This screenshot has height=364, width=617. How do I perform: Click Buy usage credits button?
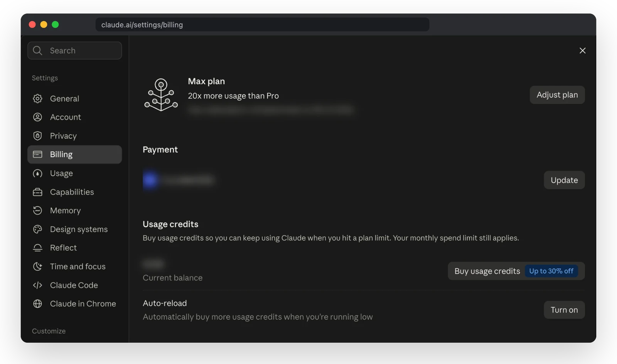(x=516, y=271)
